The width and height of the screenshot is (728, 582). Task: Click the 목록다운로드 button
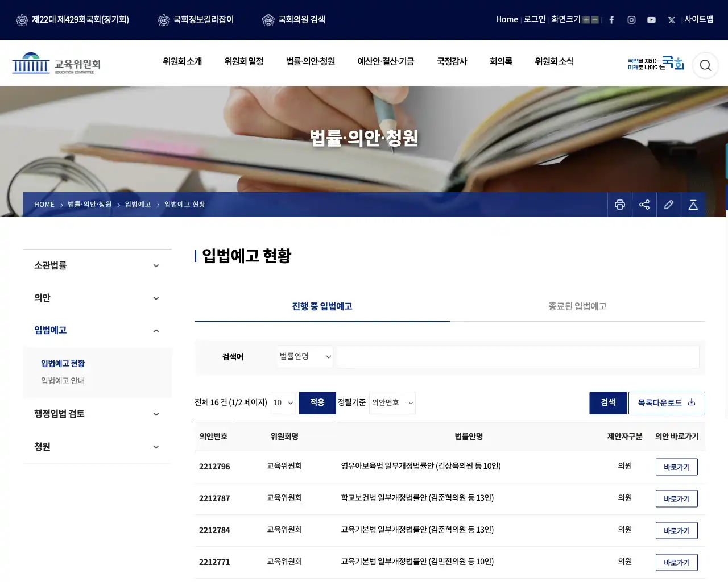(x=667, y=403)
